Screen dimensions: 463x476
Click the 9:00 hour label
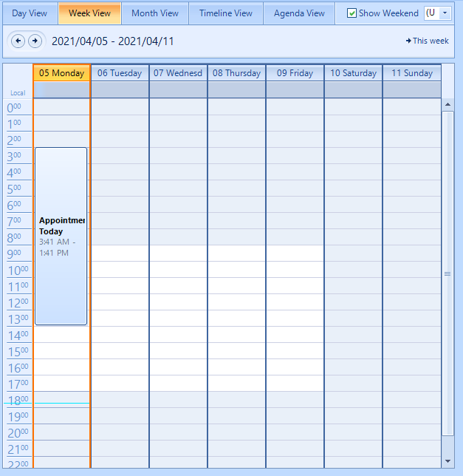pyautogui.click(x=14, y=254)
